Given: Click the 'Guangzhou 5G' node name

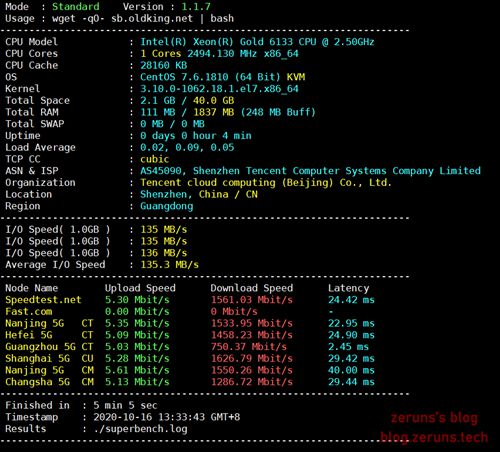Looking at the screenshot, I should pyautogui.click(x=40, y=347).
